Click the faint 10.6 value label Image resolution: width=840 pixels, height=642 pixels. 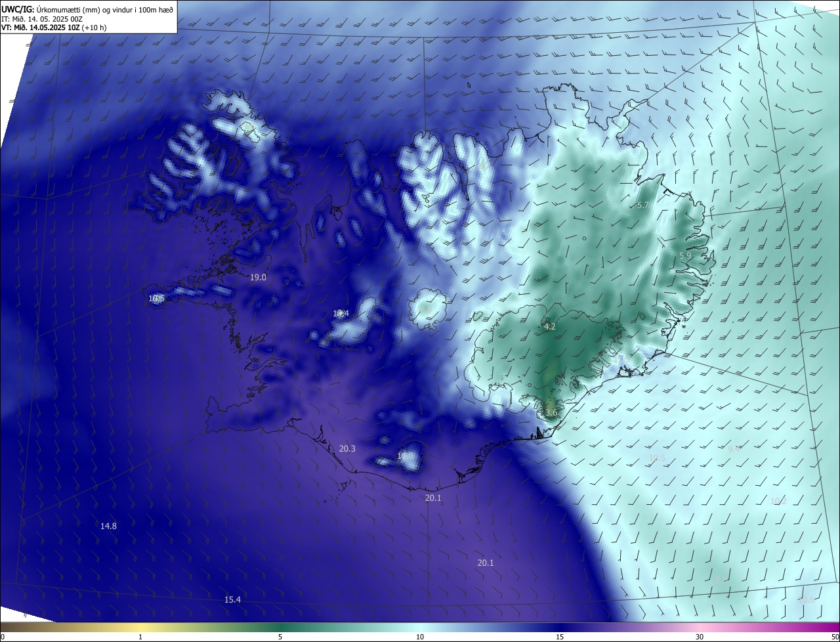806,599
